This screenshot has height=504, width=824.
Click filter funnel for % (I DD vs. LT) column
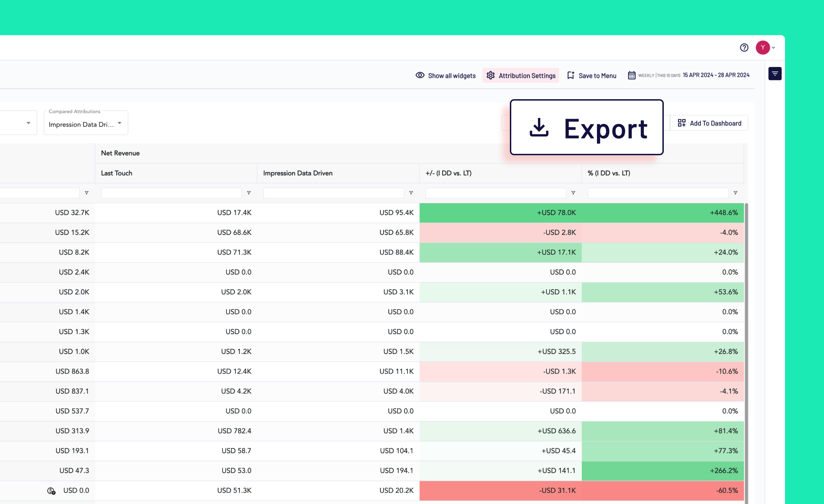tap(736, 193)
